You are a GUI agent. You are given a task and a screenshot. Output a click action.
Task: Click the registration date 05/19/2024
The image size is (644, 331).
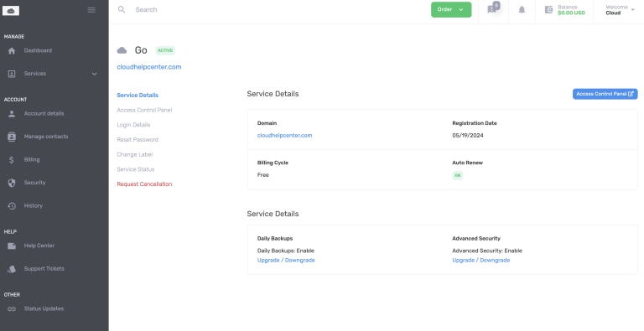point(468,136)
